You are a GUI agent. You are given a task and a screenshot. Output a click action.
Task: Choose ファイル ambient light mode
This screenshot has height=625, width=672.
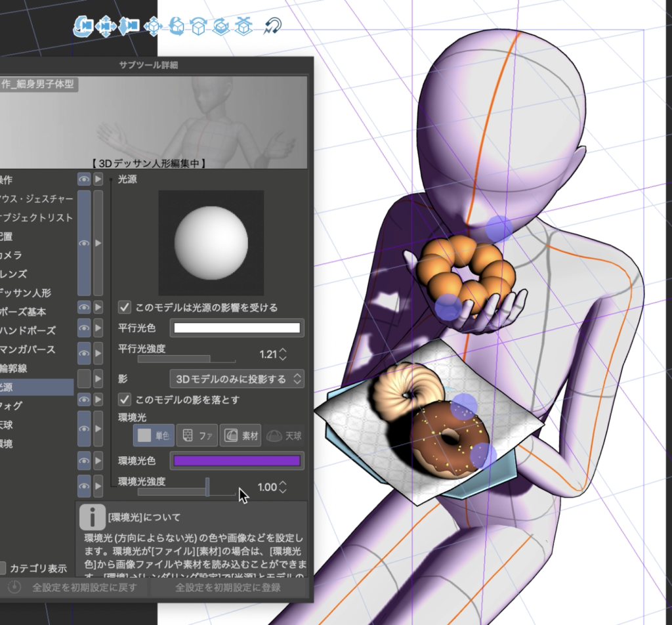tap(198, 435)
